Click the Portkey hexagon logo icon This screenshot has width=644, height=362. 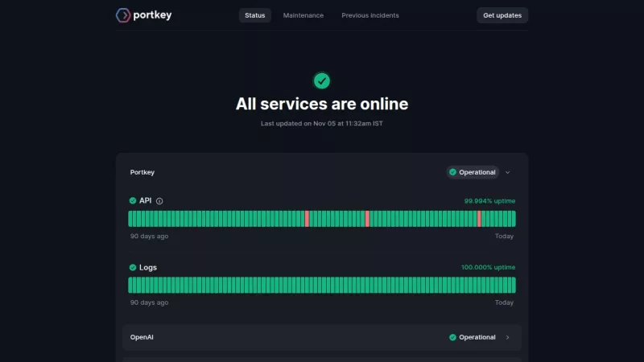pyautogui.click(x=123, y=15)
